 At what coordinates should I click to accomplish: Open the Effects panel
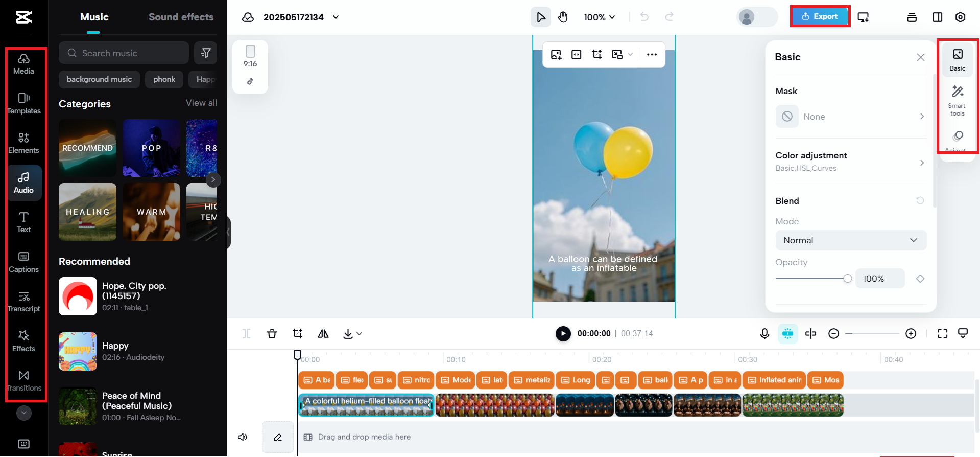[x=23, y=341]
